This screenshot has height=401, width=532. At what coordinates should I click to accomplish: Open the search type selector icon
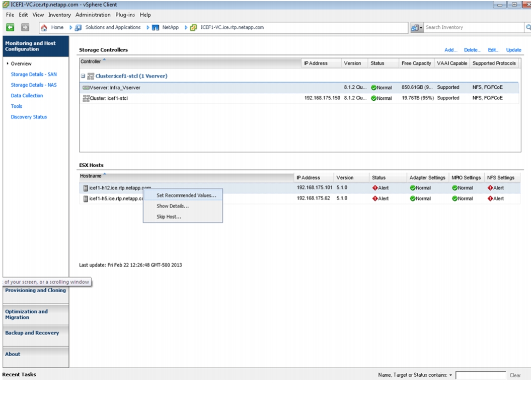coord(417,28)
